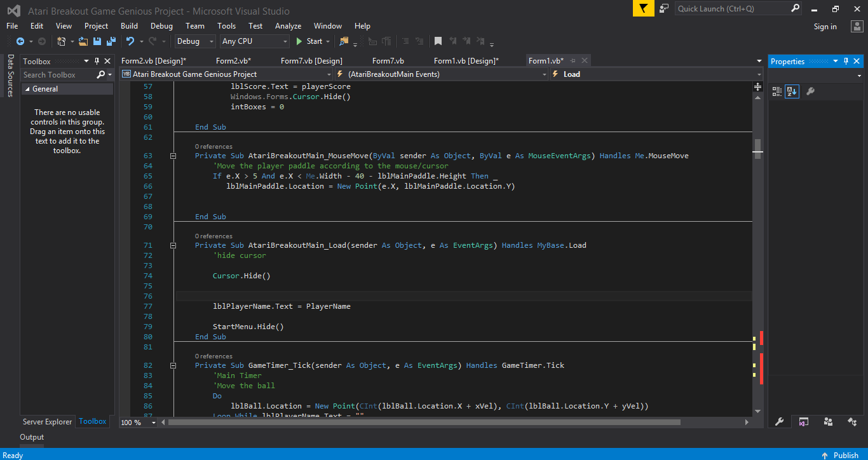Screen dimensions: 868x460
Task: Click the clear bookmarks icon
Action: pos(482,41)
